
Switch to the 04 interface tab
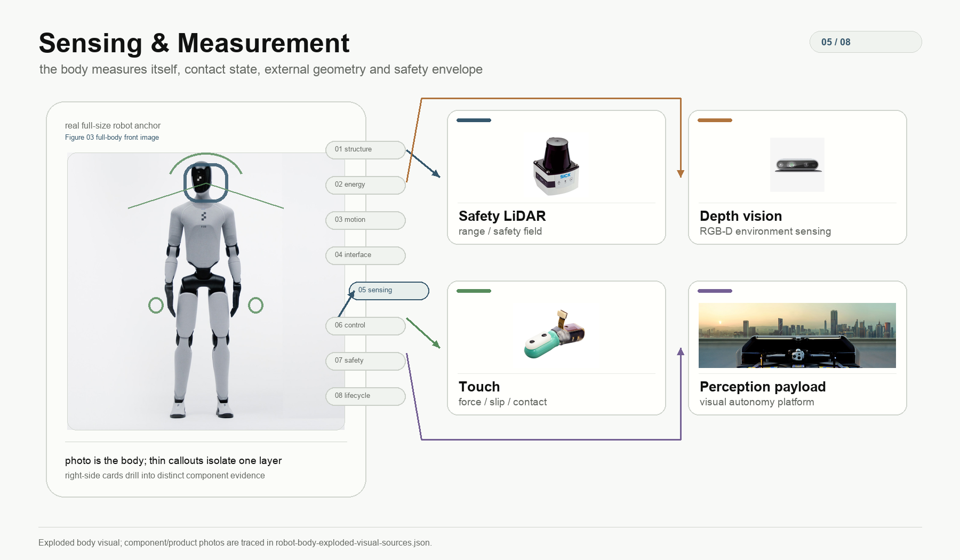point(365,255)
